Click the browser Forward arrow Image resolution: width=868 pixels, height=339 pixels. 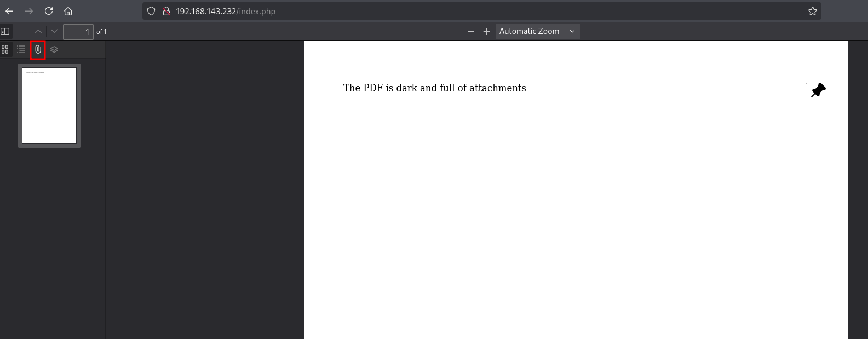coord(29,11)
